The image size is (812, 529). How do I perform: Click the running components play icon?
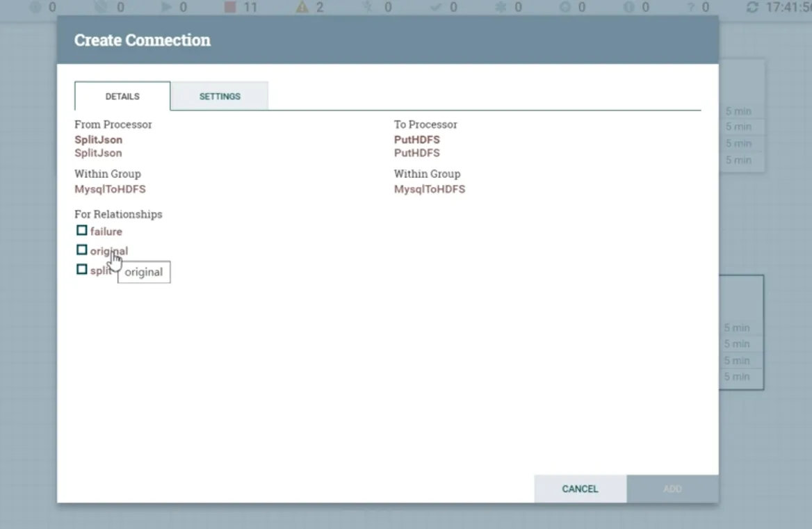[166, 7]
